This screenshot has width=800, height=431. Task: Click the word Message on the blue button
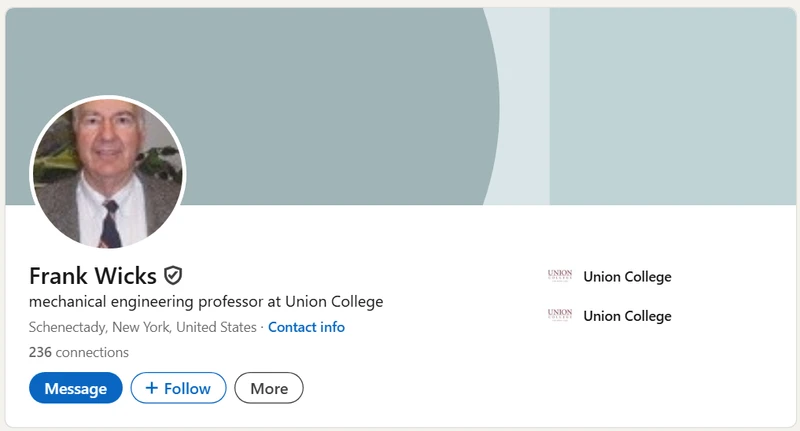coord(76,388)
